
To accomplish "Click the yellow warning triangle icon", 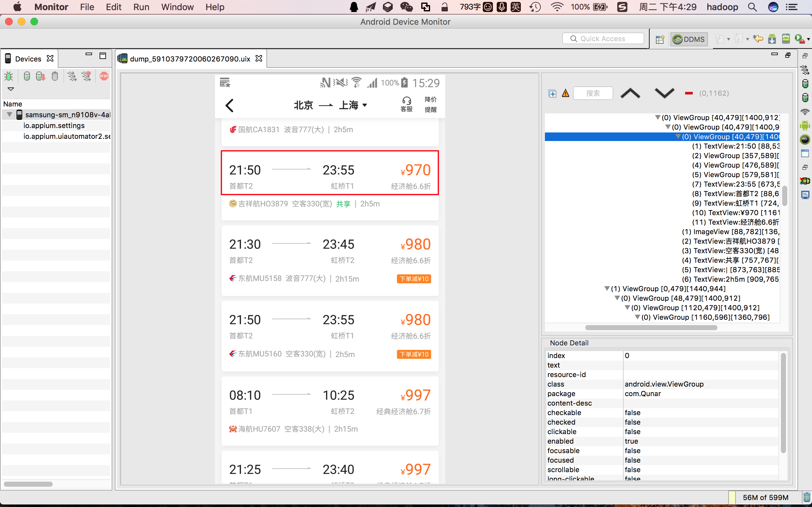I will (565, 93).
